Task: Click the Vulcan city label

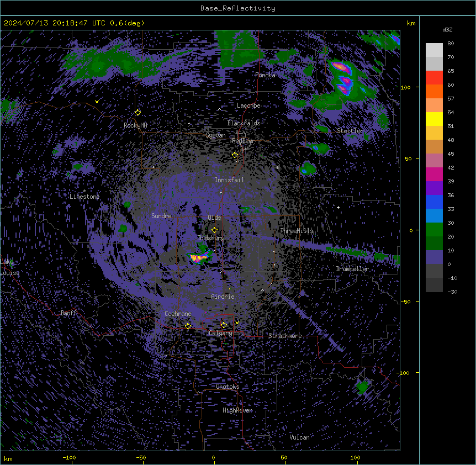Action: coord(299,437)
